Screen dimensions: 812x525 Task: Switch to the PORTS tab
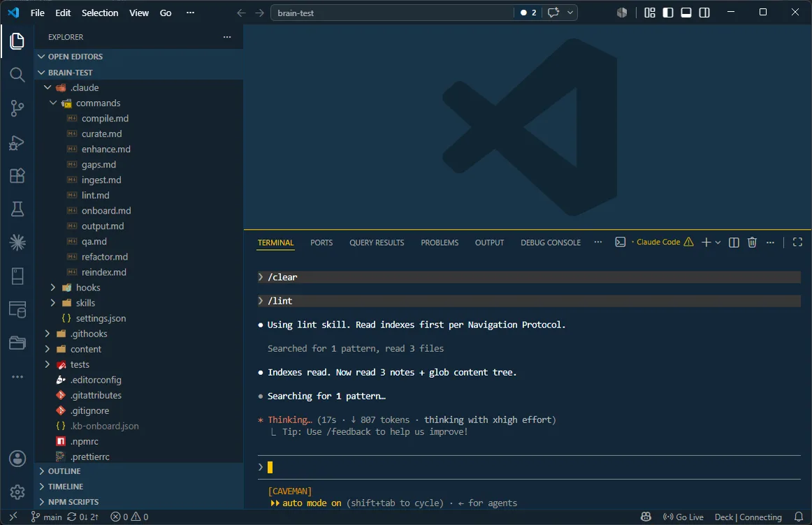tap(321, 242)
